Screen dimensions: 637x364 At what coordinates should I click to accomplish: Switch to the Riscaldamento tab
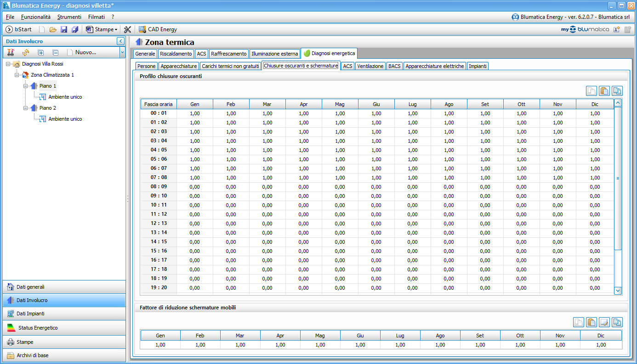coord(176,54)
